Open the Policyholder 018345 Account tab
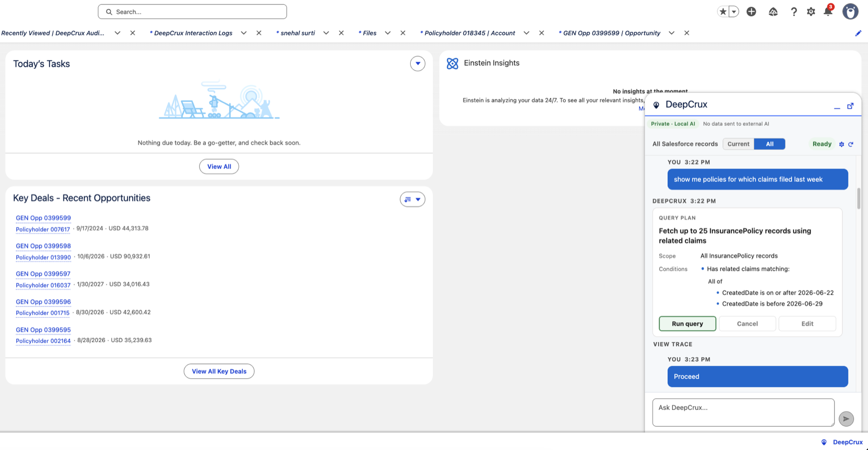This screenshot has height=450, width=868. [x=468, y=33]
